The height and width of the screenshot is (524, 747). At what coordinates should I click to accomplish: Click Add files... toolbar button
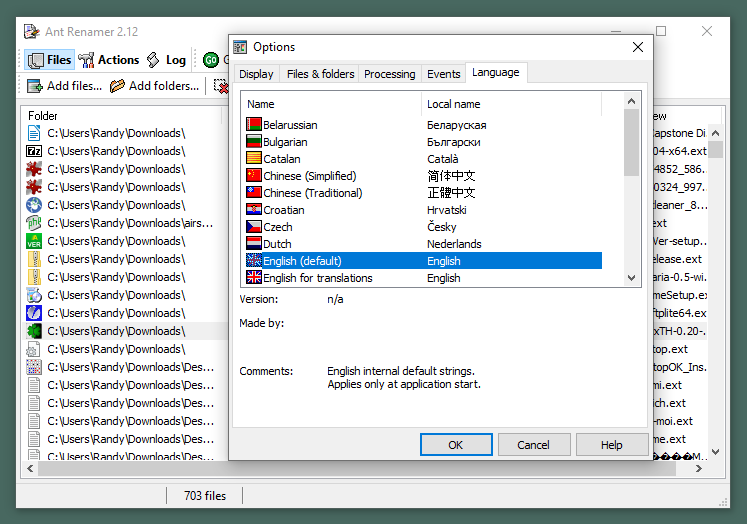click(65, 86)
